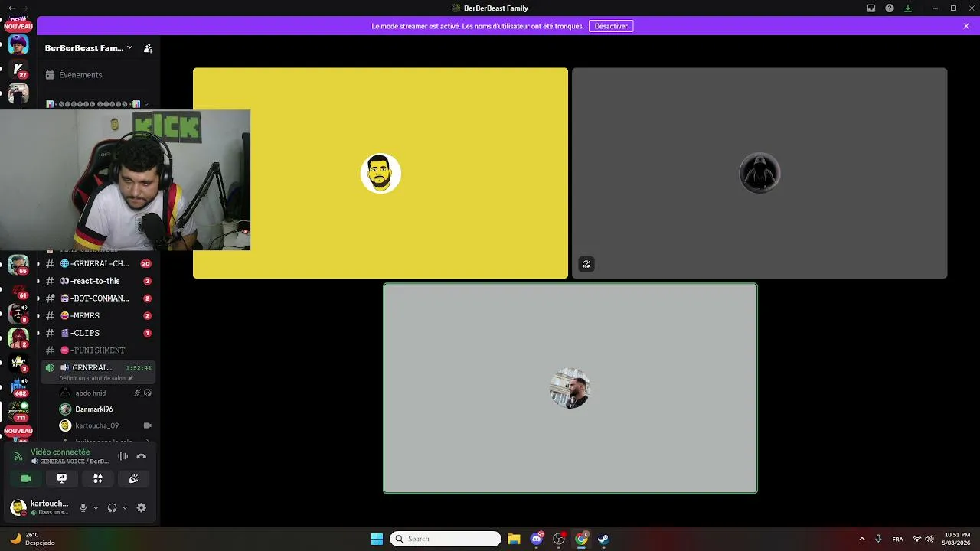
Task: Start screen sharing
Action: 62,478
